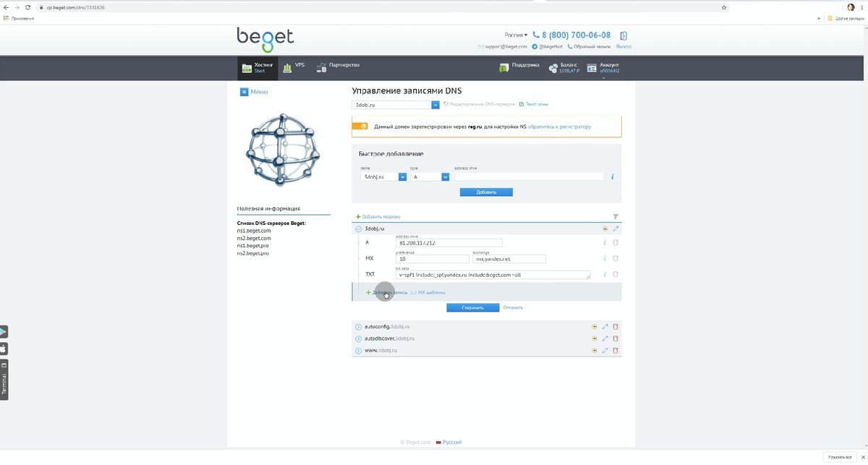Click the Выход logout link
This screenshot has width=868, height=465.
[624, 46]
